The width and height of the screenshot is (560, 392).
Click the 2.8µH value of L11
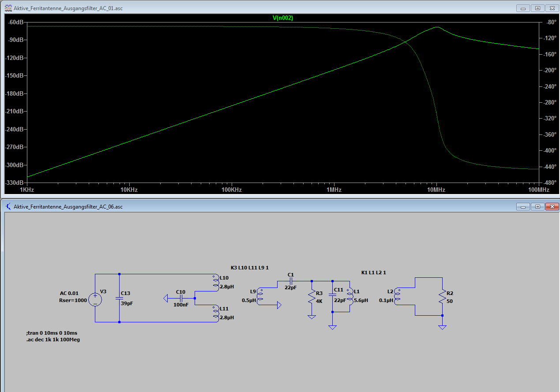[x=227, y=317]
